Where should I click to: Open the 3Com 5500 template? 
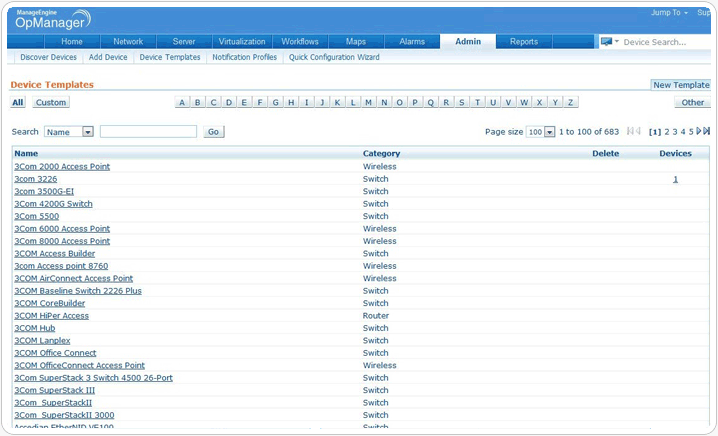pyautogui.click(x=37, y=216)
